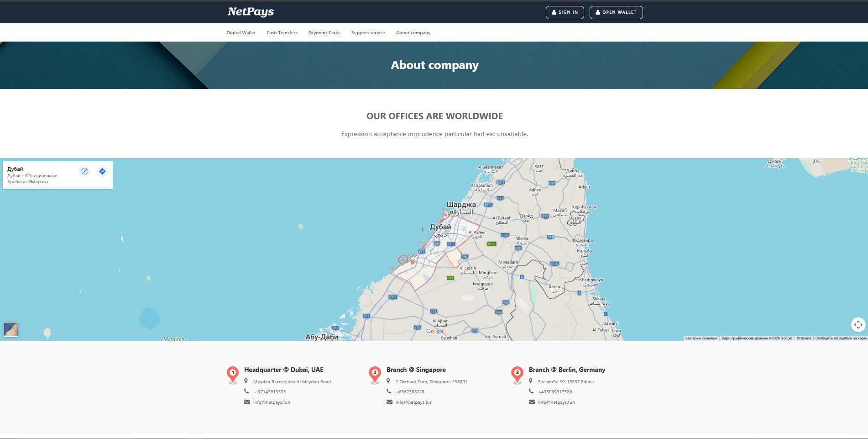Open the Cash Transfers menu
This screenshot has height=439, width=868.
click(x=282, y=33)
